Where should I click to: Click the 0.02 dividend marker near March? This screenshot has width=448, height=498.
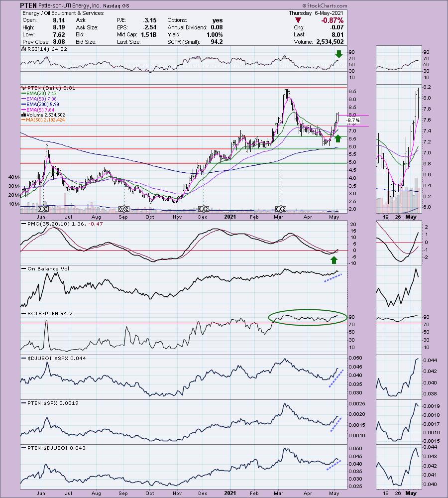[x=281, y=209]
